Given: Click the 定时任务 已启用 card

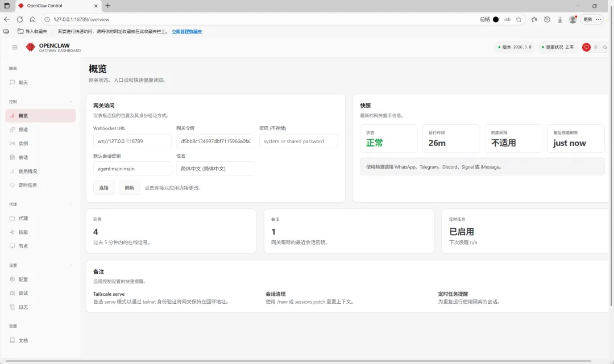Looking at the screenshot, I should (526, 231).
